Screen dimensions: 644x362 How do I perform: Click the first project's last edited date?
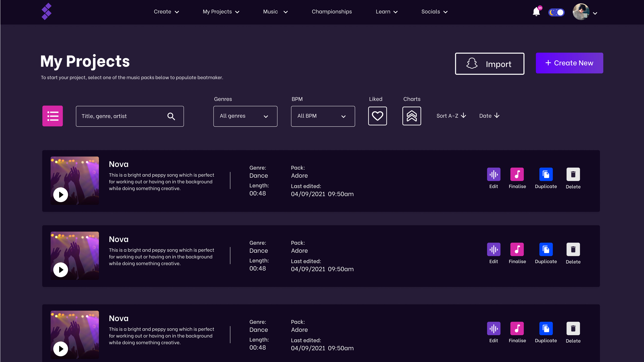[322, 194]
